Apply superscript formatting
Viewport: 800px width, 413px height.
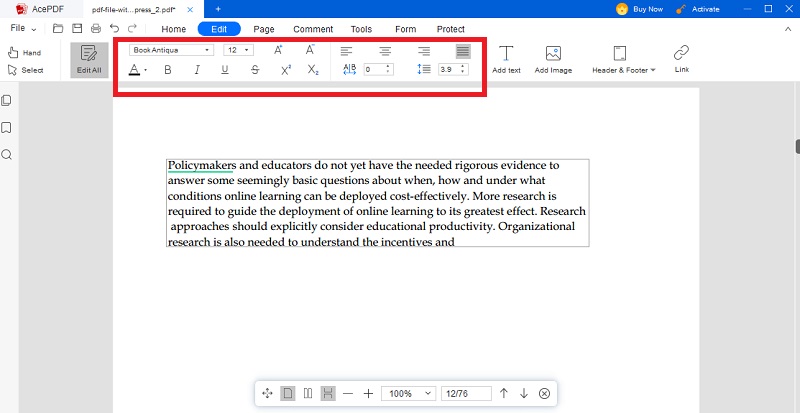(x=286, y=70)
